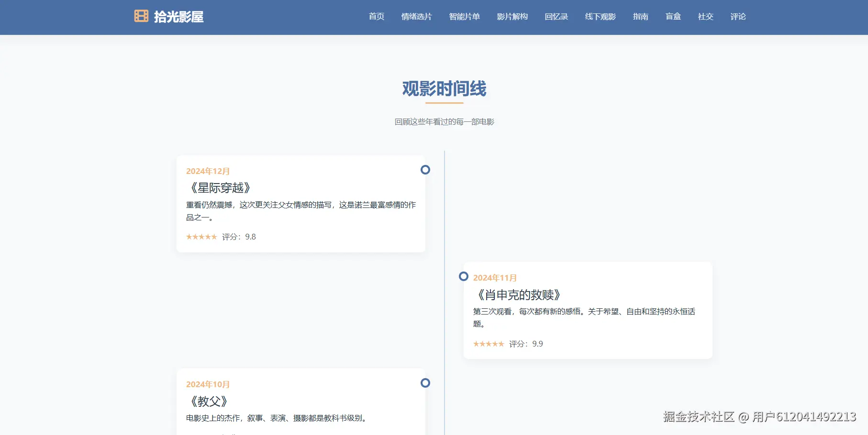Click the timeline dot beside 《星际穿越》

[x=425, y=170]
